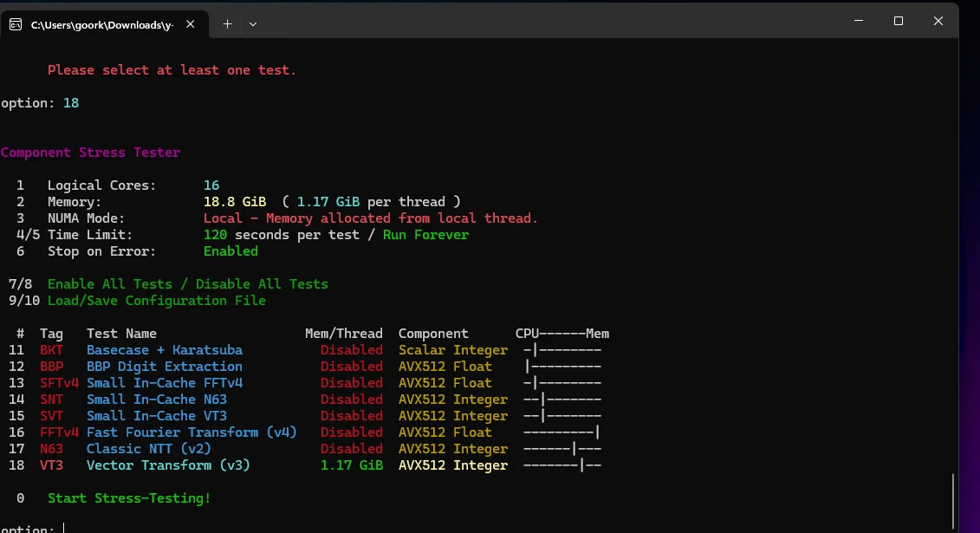Click the 'Small In-Cache FFTv4' test name
980x533 pixels.
(165, 383)
